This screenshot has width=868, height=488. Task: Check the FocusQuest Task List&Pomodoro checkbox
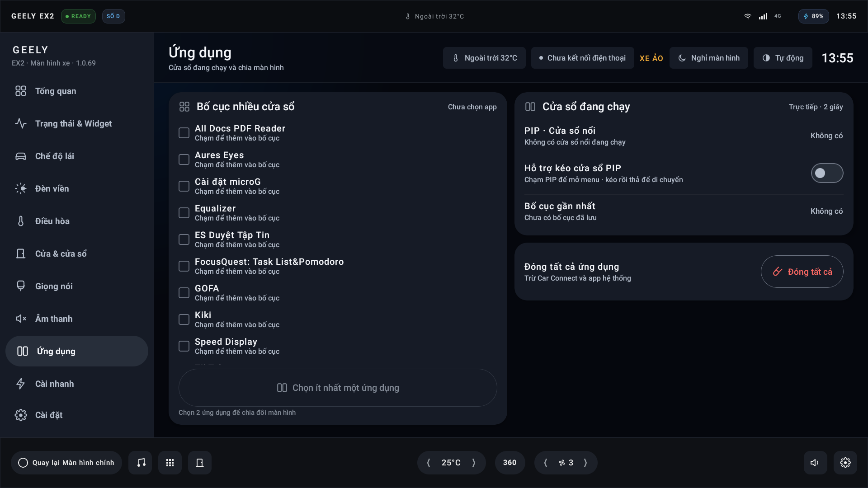point(184,266)
